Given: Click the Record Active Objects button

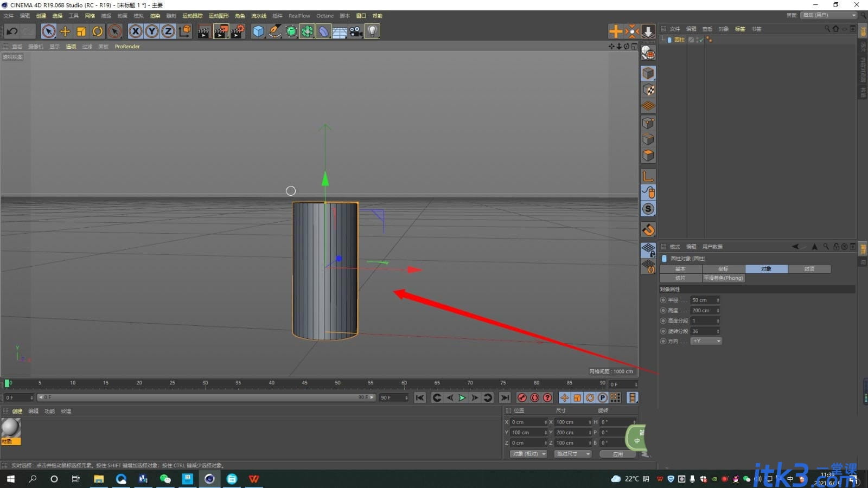Looking at the screenshot, I should [x=522, y=398].
